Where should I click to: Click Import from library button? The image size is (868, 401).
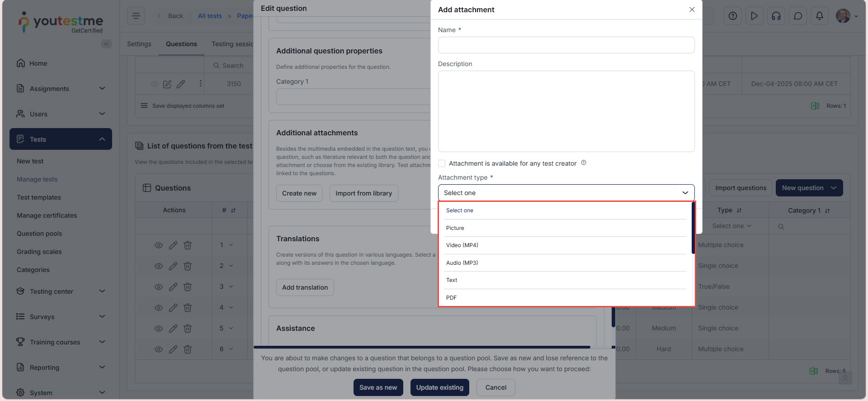point(363,193)
